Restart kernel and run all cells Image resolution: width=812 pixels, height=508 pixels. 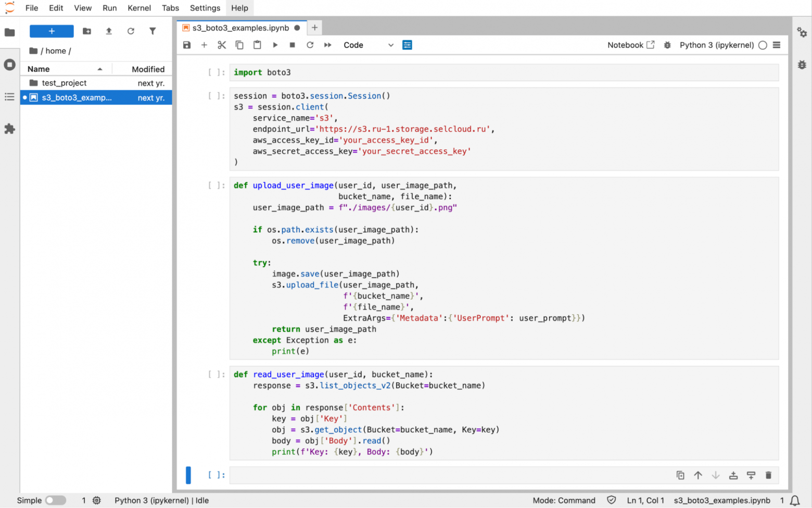(x=327, y=45)
